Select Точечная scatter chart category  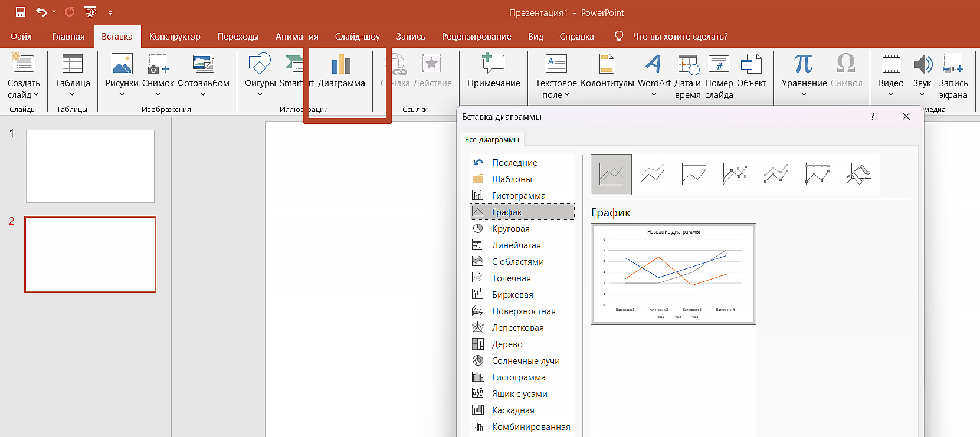522,278
